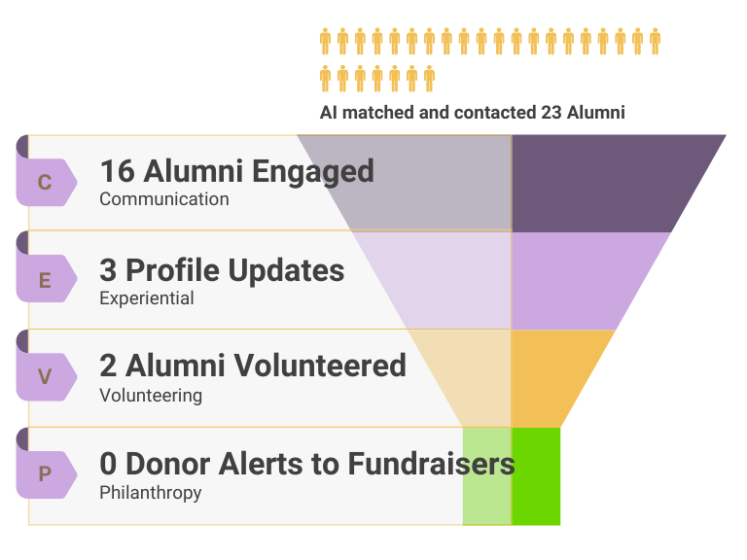Viewport: 747px width, 560px height.
Task: Click the purple E experiential badge
Action: 45,280
